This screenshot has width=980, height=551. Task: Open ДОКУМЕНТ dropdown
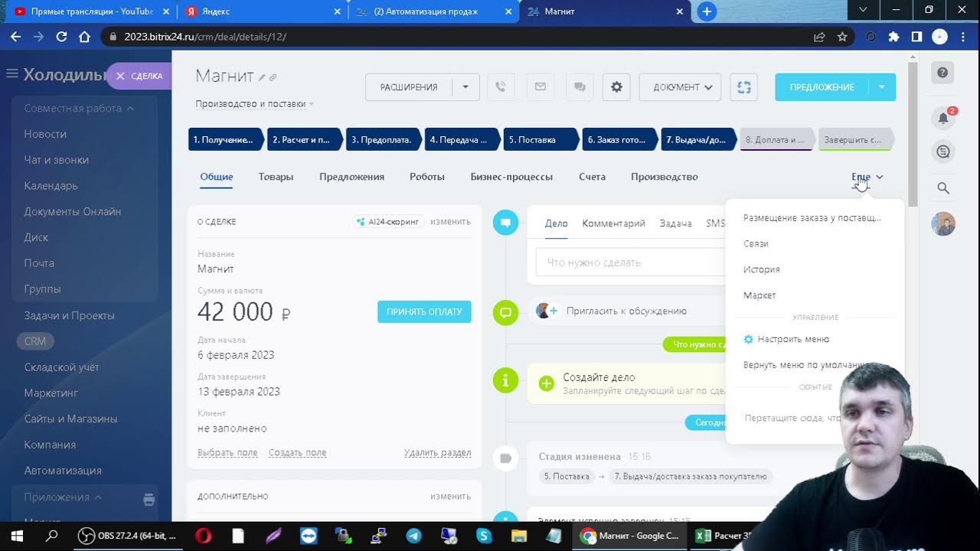pos(679,87)
